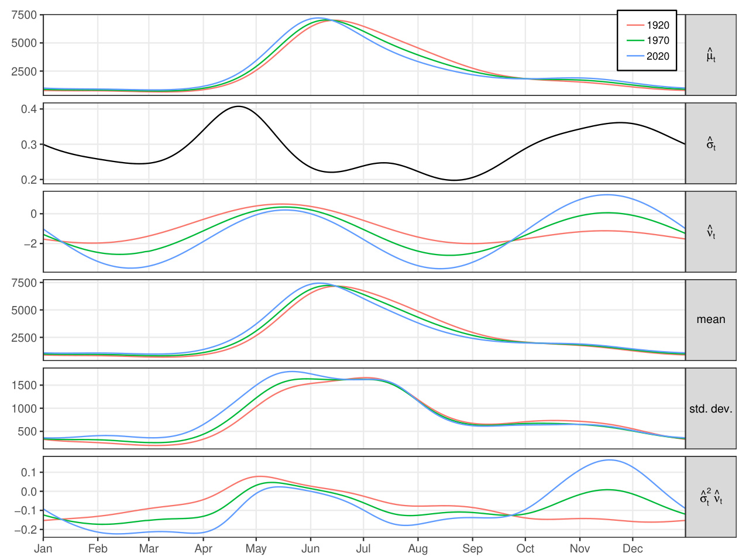Click the blue 2020 legend line swatch
The image size is (739, 560).
[x=635, y=56]
